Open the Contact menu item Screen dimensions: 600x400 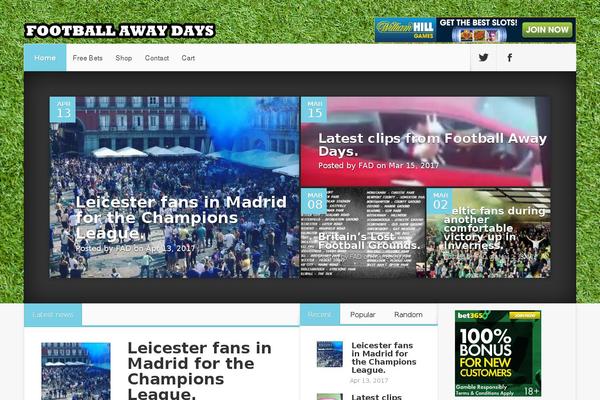[157, 58]
